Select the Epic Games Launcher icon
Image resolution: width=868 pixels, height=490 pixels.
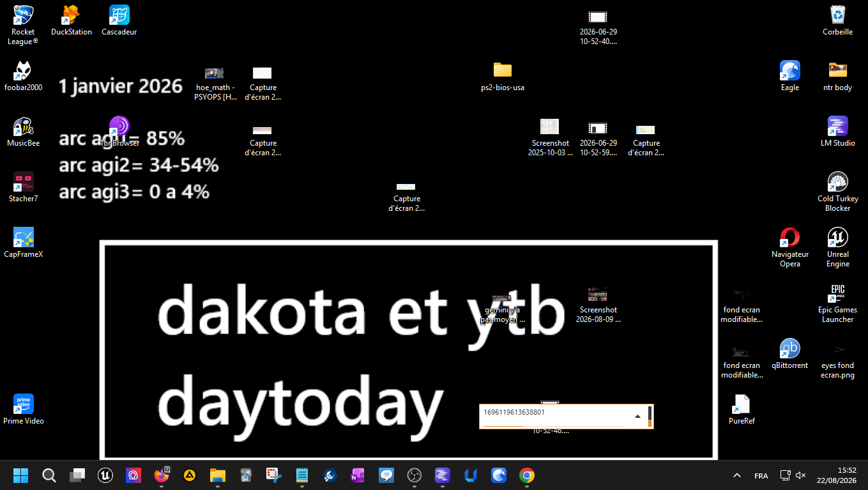point(837,303)
